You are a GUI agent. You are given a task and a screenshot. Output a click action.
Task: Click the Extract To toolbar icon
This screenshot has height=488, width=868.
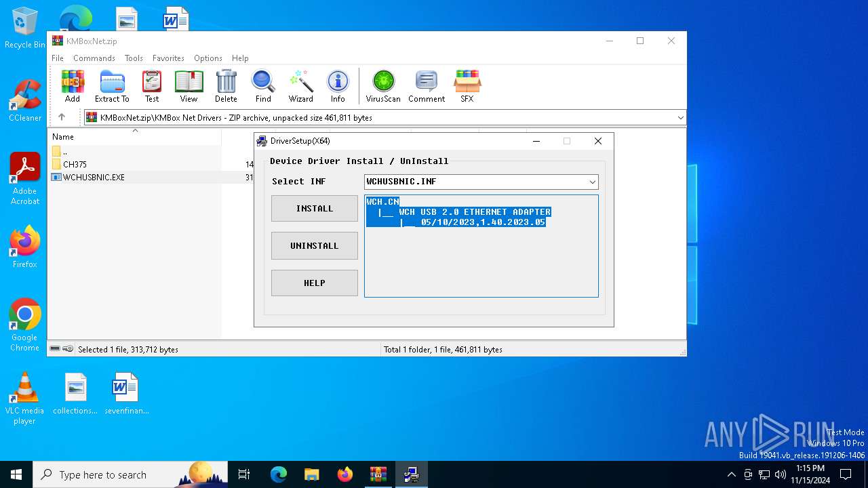point(112,86)
